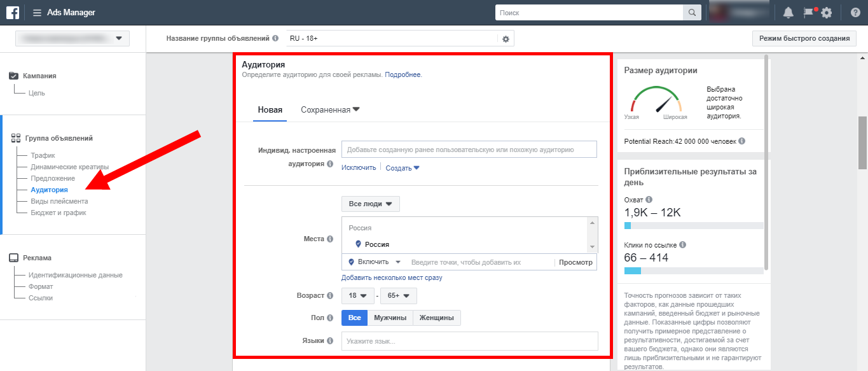Viewport: 868px width, 371px height.
Task: Click the Охват estimate bar
Action: coord(694,225)
